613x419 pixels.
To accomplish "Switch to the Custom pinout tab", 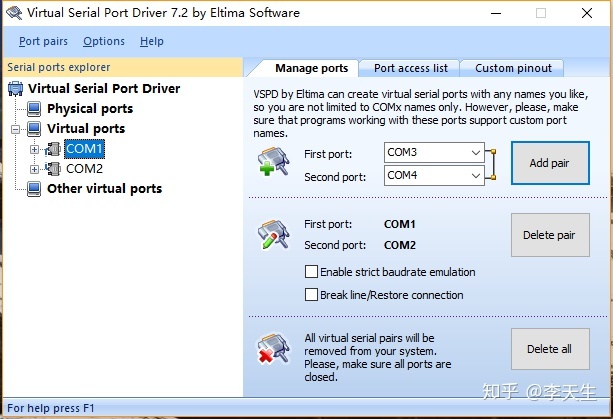I will pos(513,68).
